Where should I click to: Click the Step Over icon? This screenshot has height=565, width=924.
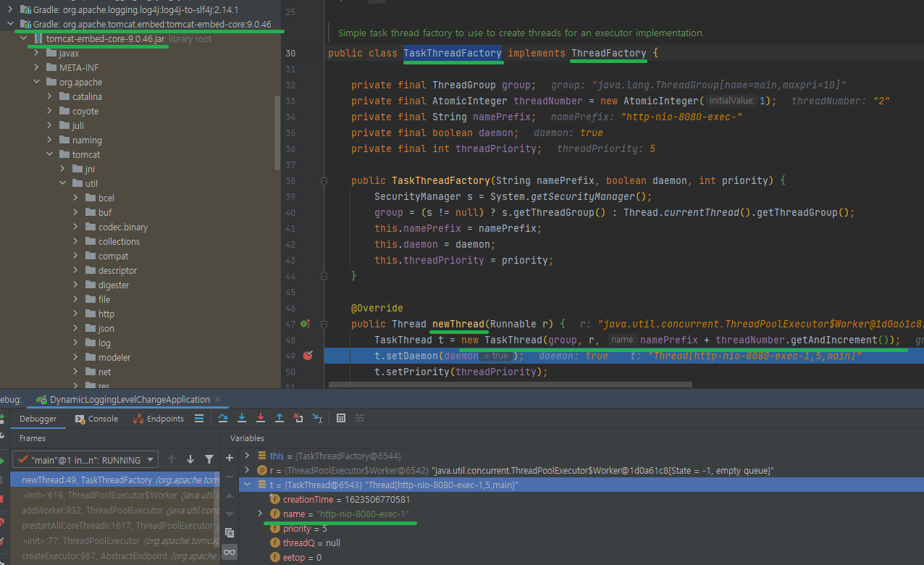coord(223,419)
